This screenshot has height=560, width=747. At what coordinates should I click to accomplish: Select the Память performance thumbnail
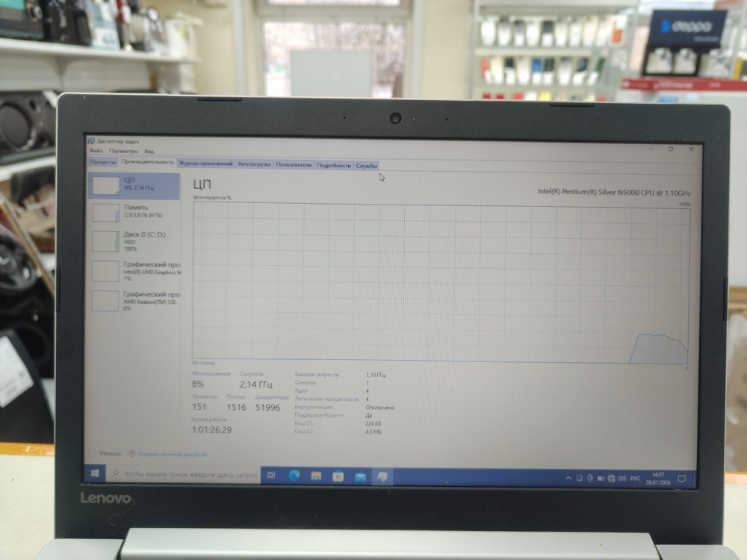[x=134, y=211]
